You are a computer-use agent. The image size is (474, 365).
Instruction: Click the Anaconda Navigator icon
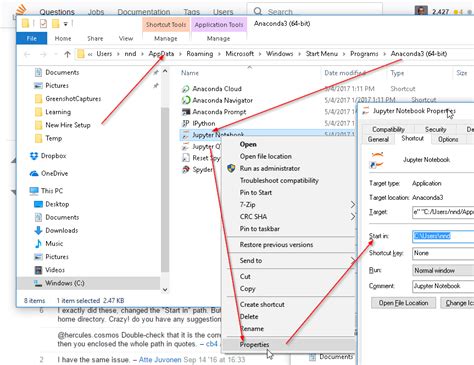point(186,100)
